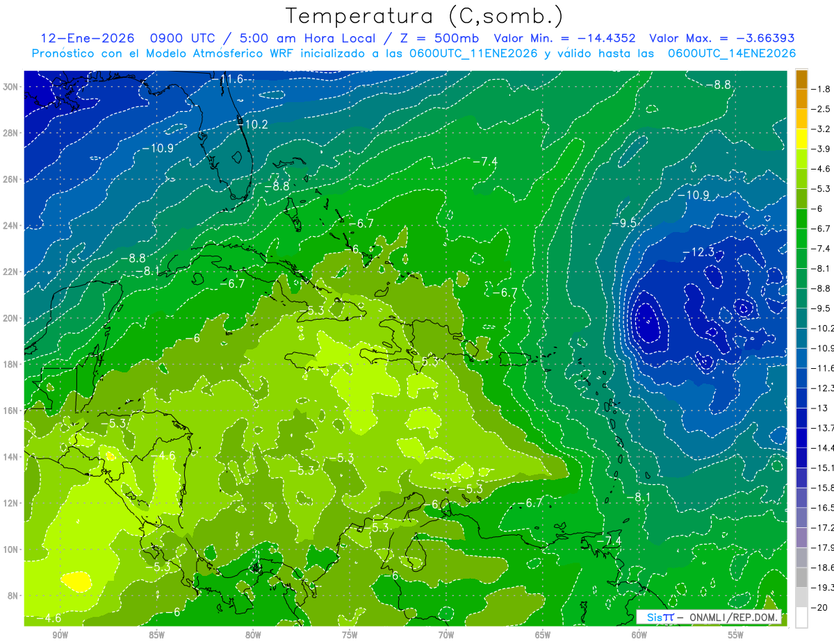Screen dimensions: 834x644
Task: Click the gray swatch between -18.6 and -19.3
Action: tap(801, 577)
